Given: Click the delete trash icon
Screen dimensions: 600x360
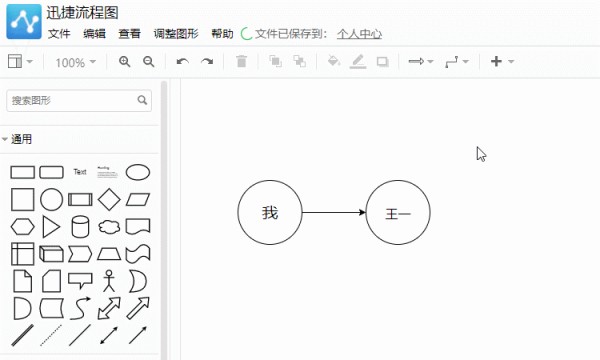Looking at the screenshot, I should click(241, 61).
